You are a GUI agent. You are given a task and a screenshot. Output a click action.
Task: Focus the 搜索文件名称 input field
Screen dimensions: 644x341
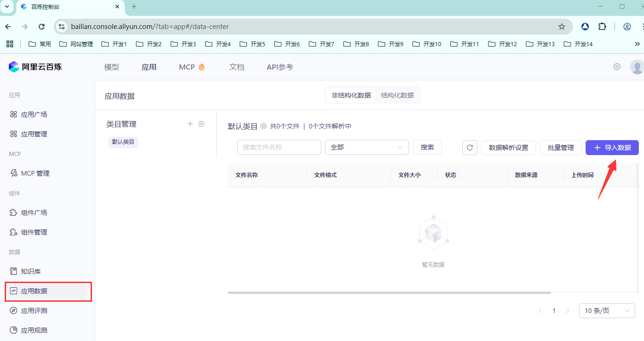coord(279,147)
